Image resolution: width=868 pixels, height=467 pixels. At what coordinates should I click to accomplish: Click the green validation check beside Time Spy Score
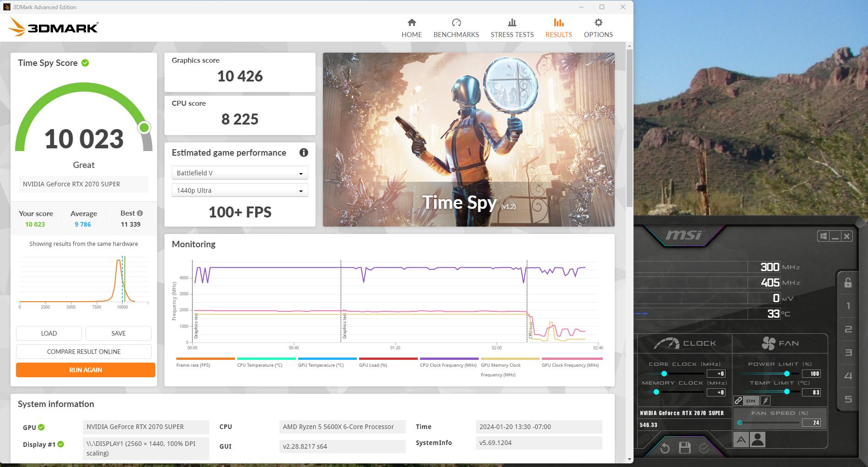pyautogui.click(x=85, y=63)
